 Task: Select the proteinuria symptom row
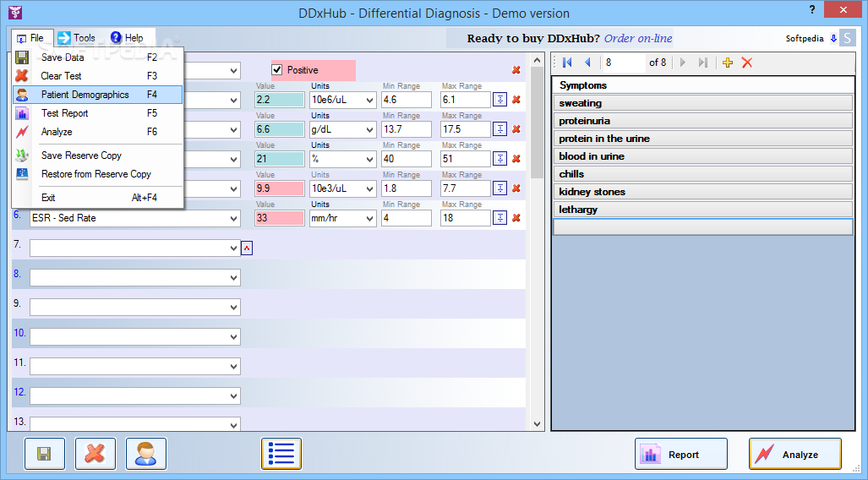tap(703, 121)
